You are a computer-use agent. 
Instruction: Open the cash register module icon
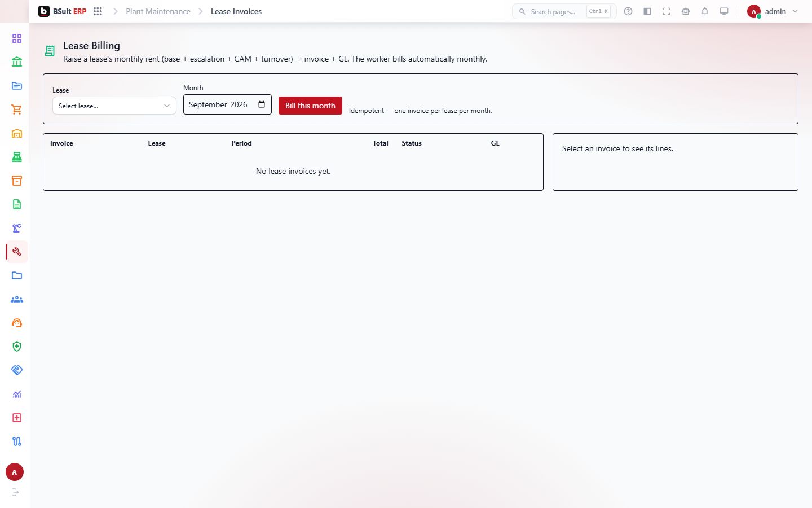coord(17,157)
